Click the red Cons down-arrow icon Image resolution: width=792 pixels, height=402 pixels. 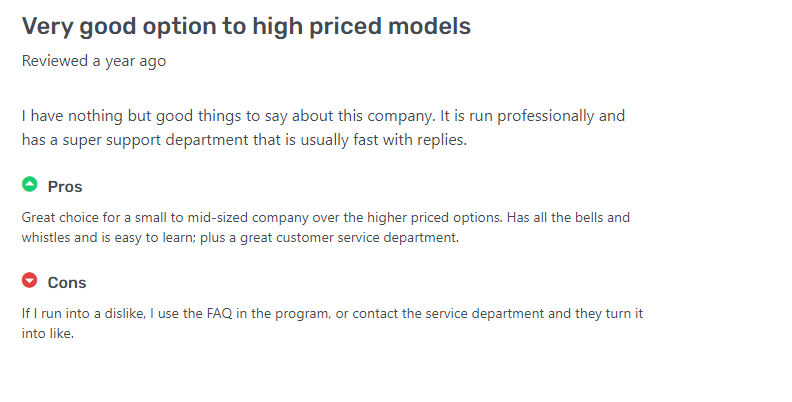pyautogui.click(x=30, y=281)
